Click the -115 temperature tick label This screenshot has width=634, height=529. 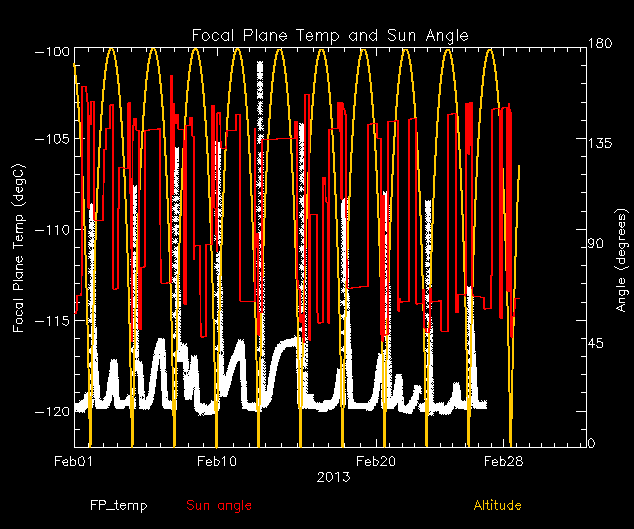tap(51, 321)
